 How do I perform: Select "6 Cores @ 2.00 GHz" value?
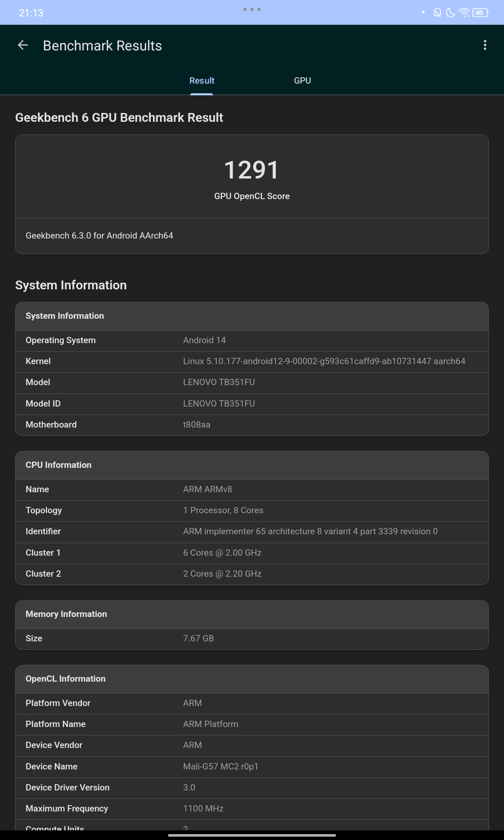point(222,553)
